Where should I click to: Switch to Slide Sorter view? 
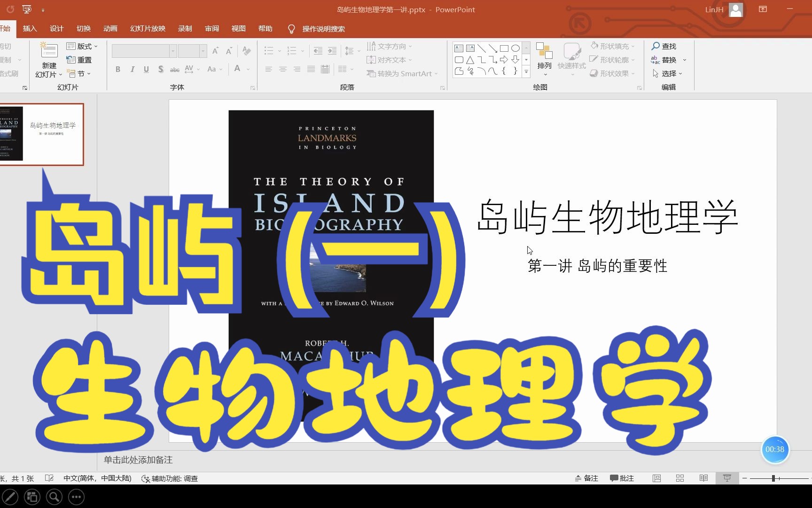tap(680, 478)
